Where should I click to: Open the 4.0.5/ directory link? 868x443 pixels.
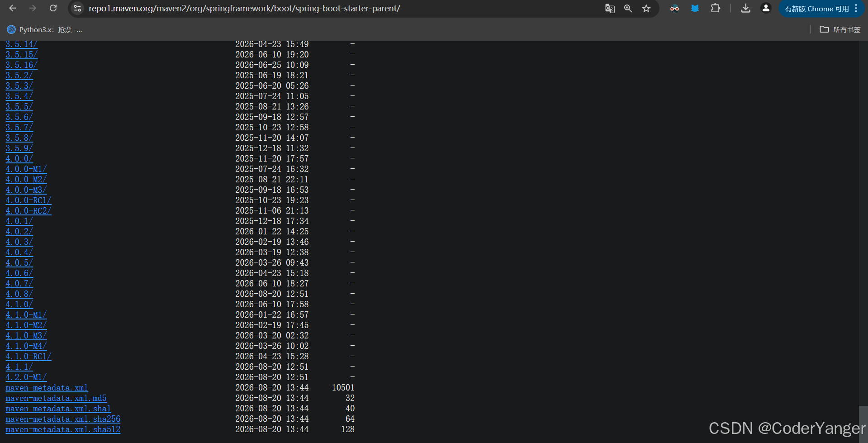(19, 262)
